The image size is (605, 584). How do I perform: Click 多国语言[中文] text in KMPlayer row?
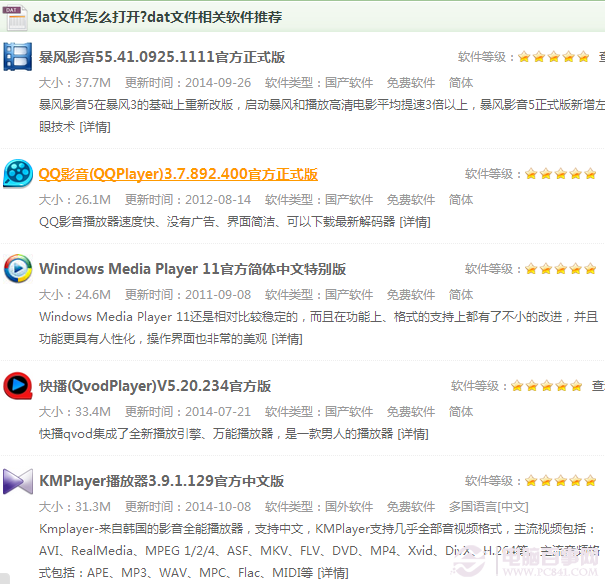488,506
